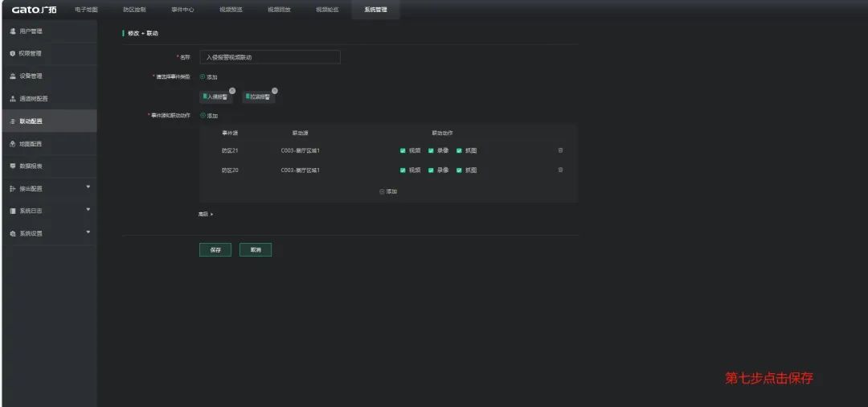Click 添加 icon beside event type selection
868x407 pixels.
(202, 77)
